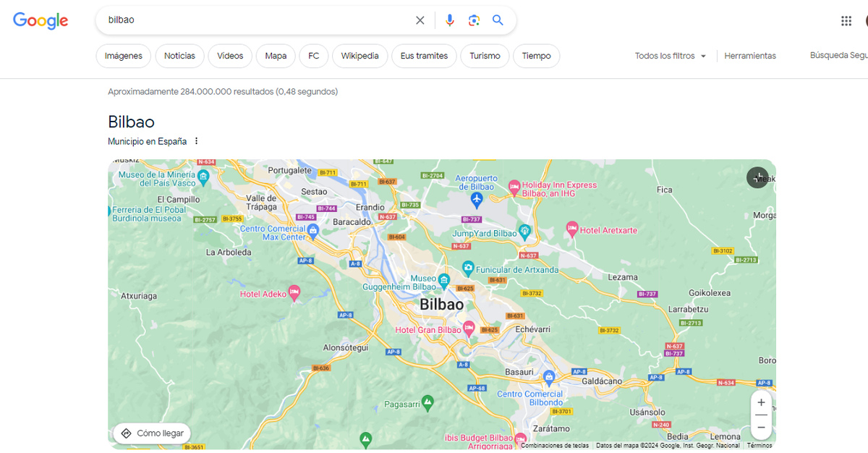This screenshot has width=868, height=453.
Task: Open the Google apps grid
Action: [846, 21]
